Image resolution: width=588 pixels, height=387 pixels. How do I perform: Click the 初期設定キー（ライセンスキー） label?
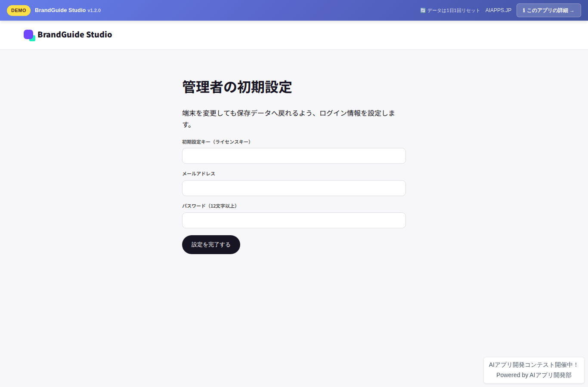(x=217, y=142)
